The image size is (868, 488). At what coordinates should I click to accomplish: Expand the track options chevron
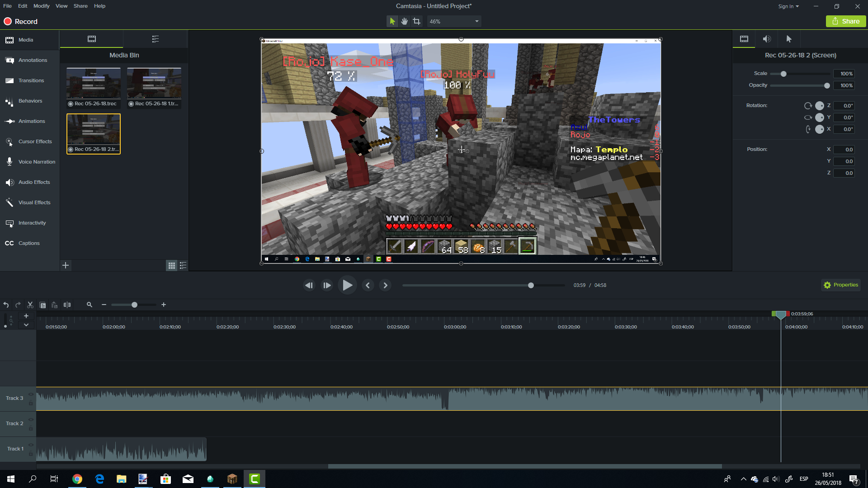26,324
